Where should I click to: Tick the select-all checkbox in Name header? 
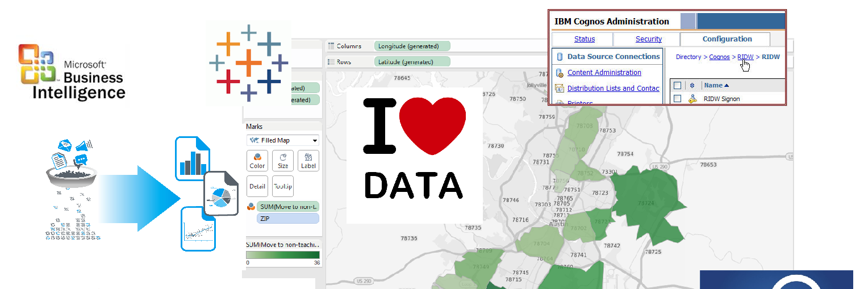click(677, 85)
